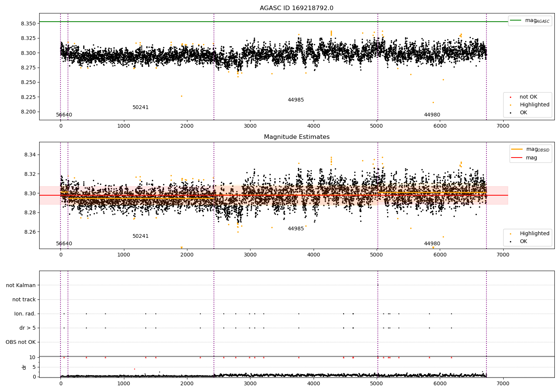This screenshot has height=392, width=560.
Task: Select 'Highlighted' entry in top plot legend
Action: [x=535, y=105]
